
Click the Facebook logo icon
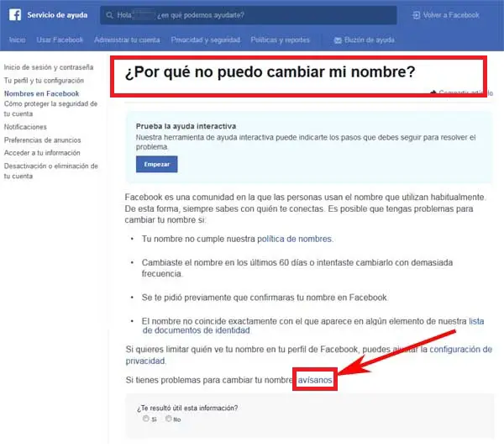click(15, 14)
